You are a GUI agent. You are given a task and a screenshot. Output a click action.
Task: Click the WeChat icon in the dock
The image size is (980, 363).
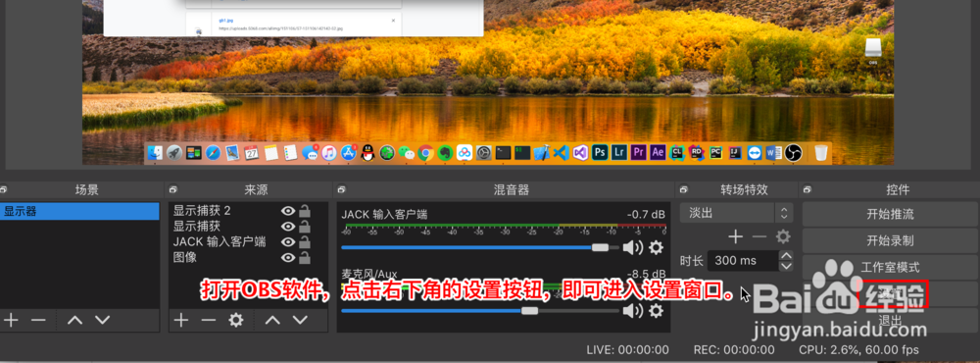407,152
